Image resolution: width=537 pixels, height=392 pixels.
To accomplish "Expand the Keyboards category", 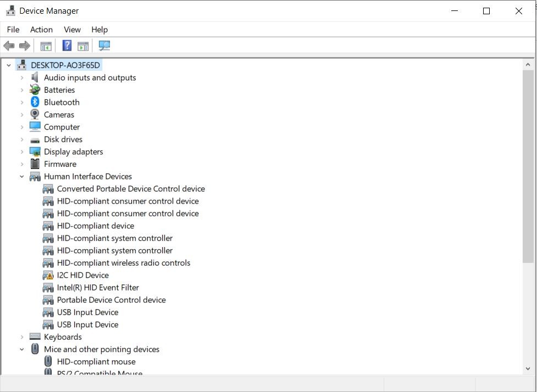I will [x=22, y=337].
